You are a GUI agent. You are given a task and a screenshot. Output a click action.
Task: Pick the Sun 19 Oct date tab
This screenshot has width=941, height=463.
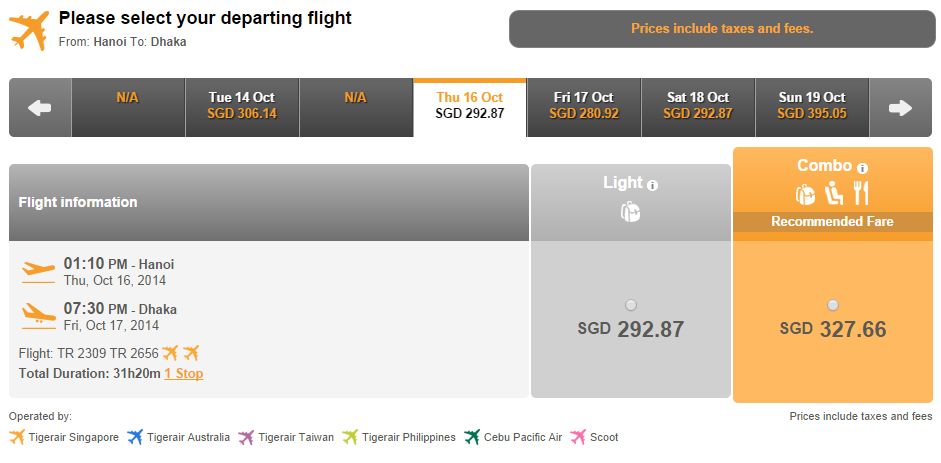812,108
